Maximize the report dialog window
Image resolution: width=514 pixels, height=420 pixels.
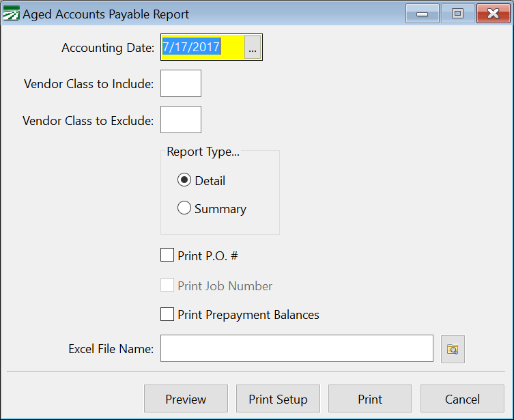point(457,14)
